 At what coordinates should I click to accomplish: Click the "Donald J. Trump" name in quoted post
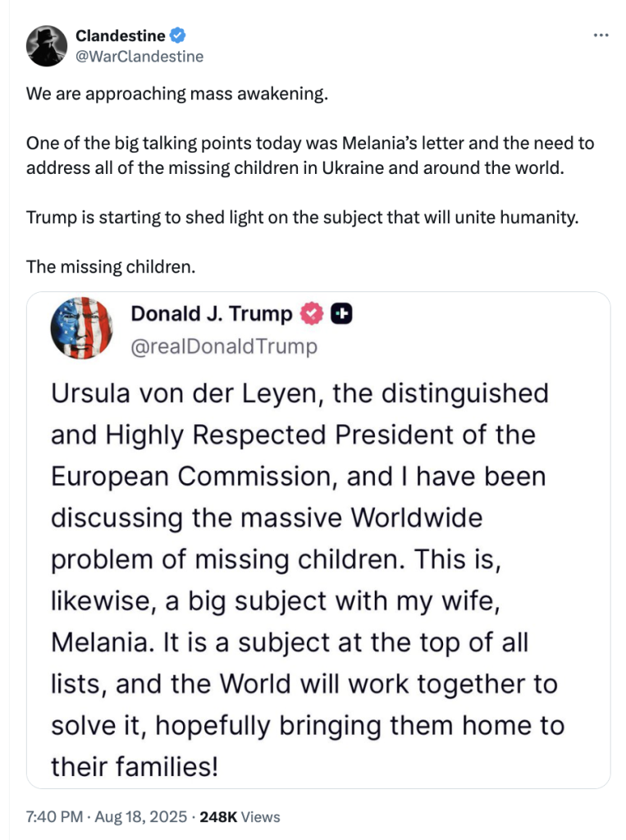(211, 313)
